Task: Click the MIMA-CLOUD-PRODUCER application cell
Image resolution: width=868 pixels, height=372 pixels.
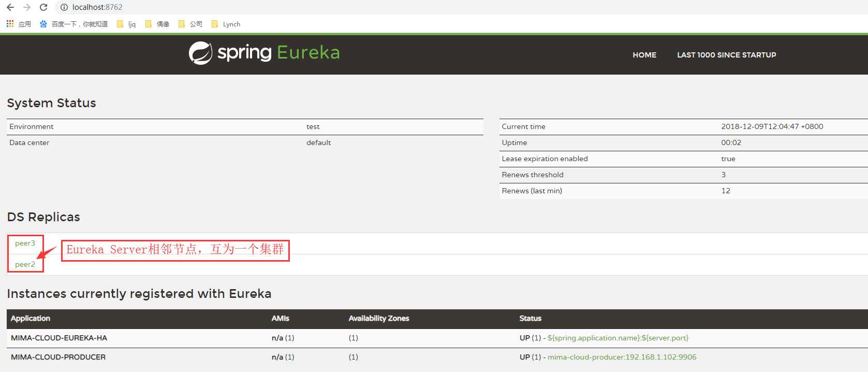Action: [58, 357]
